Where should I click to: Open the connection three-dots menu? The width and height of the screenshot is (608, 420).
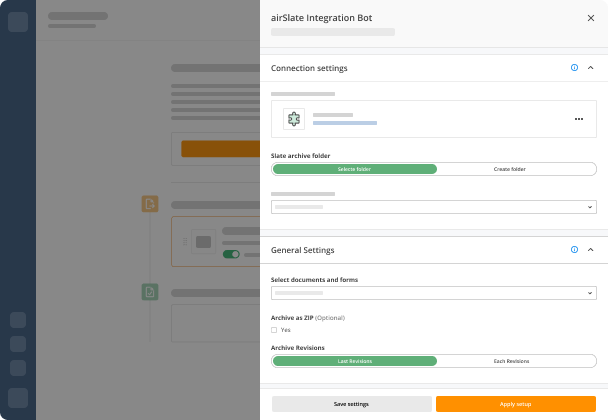click(x=579, y=119)
